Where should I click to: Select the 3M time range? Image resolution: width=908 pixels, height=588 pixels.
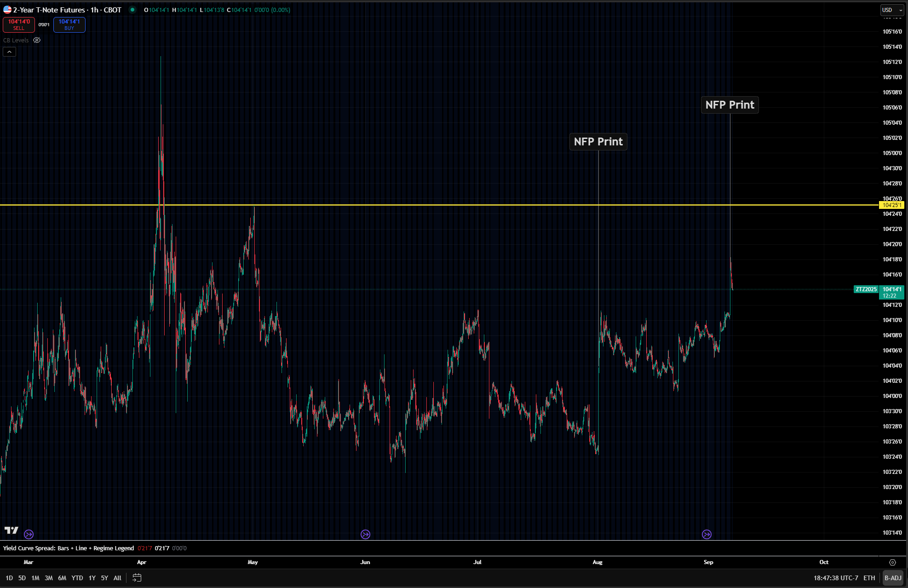point(48,578)
